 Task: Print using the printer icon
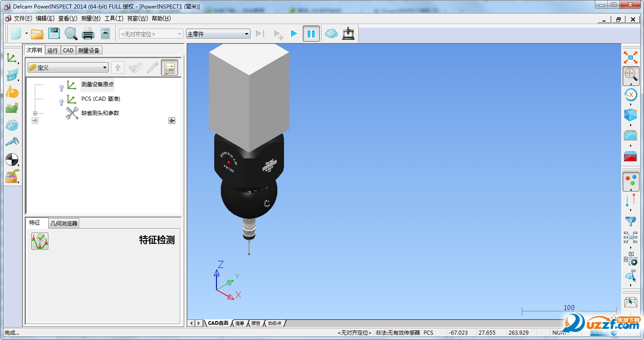(x=88, y=34)
